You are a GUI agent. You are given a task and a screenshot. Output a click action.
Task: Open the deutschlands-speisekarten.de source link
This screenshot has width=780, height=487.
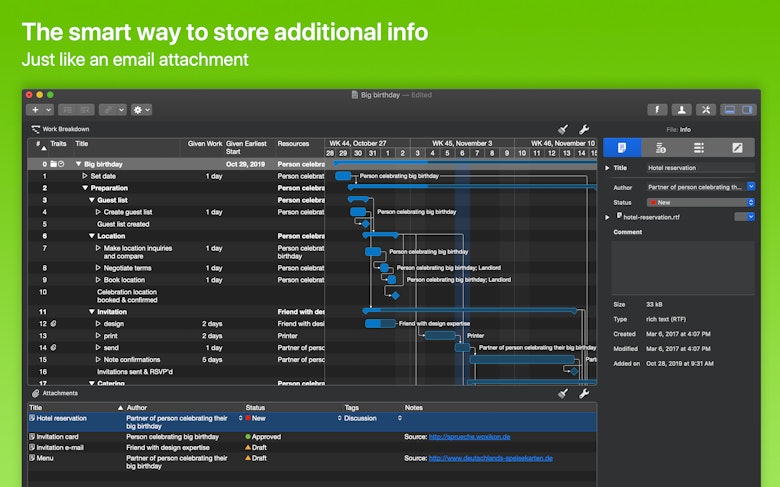490,458
